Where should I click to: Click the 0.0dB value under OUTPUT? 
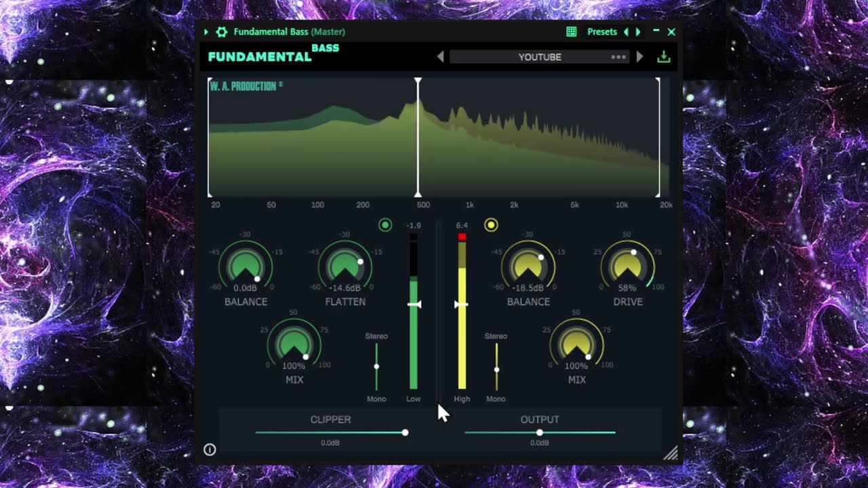[x=540, y=443]
